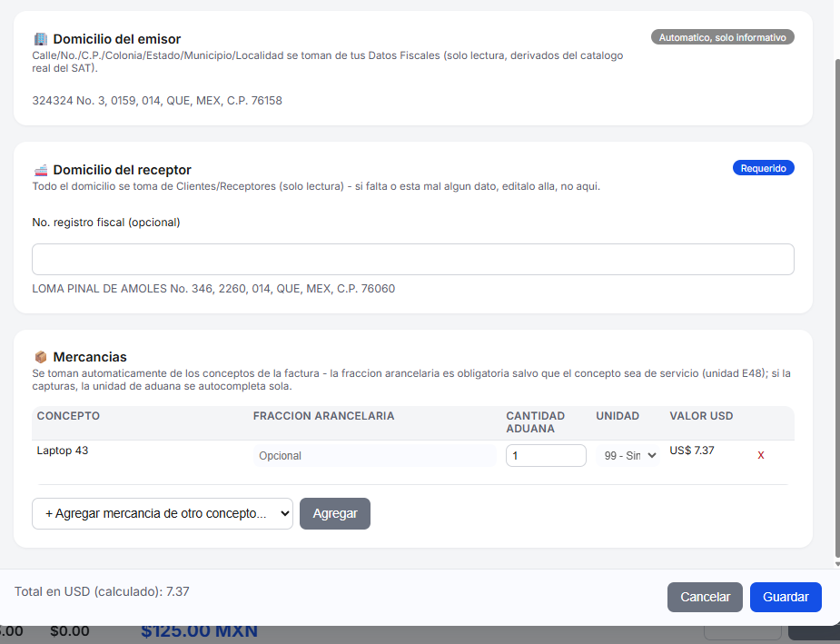Image resolution: width=840 pixels, height=644 pixels.
Task: Click the Automatico, solo informativo badge
Action: click(x=722, y=37)
